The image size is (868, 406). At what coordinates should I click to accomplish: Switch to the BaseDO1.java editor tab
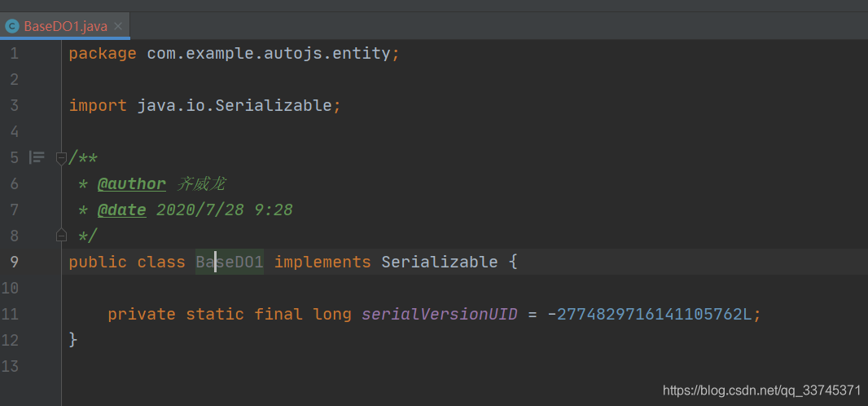[x=65, y=26]
